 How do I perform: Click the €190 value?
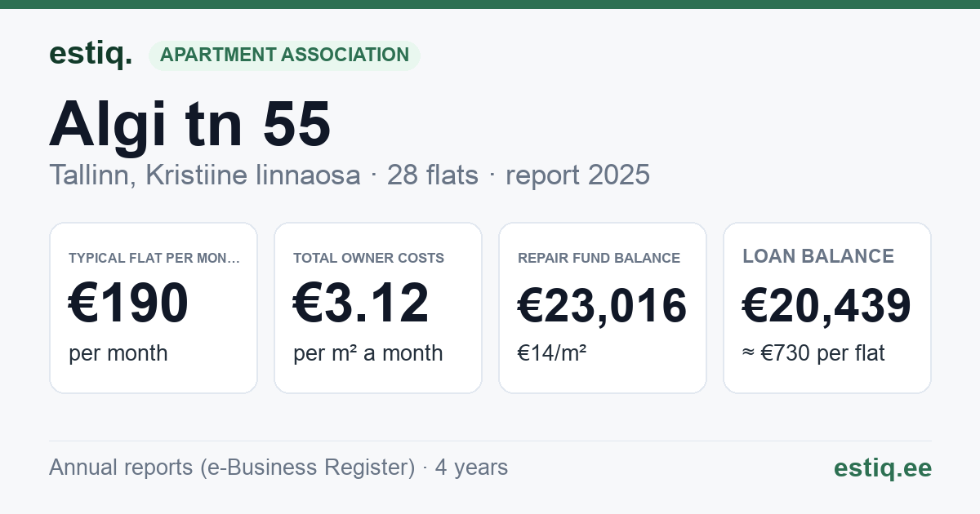tap(128, 304)
